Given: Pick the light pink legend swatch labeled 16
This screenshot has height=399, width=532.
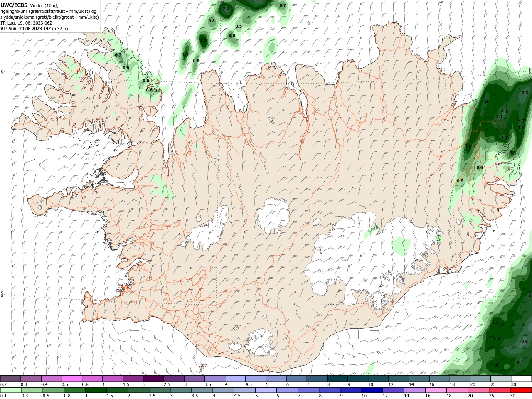Looking at the screenshot, I should click(436, 390).
